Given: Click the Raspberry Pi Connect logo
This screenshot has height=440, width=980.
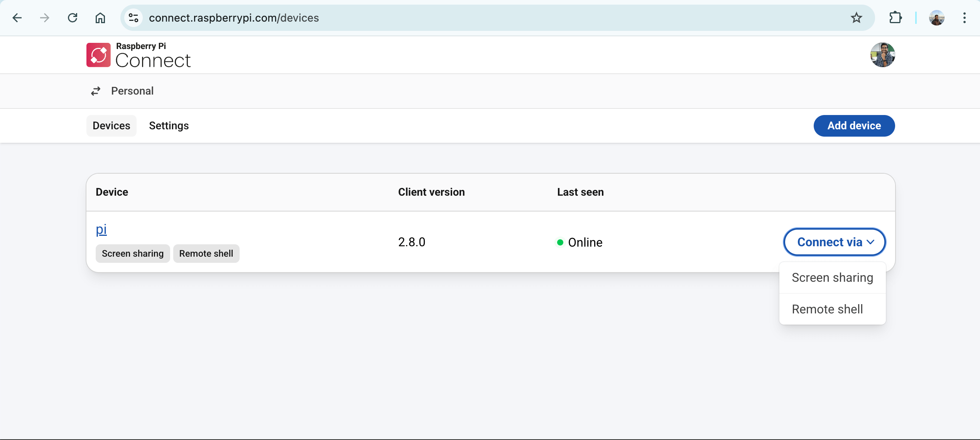Looking at the screenshot, I should click(139, 55).
